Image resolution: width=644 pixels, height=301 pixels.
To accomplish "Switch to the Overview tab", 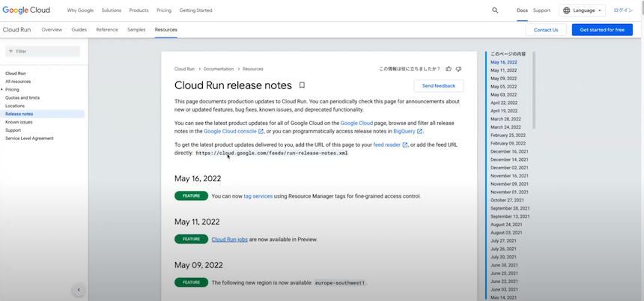I will 52,29.
